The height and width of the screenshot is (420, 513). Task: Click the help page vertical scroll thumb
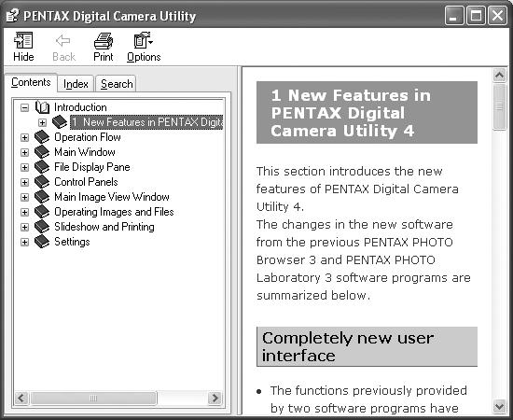tap(499, 106)
